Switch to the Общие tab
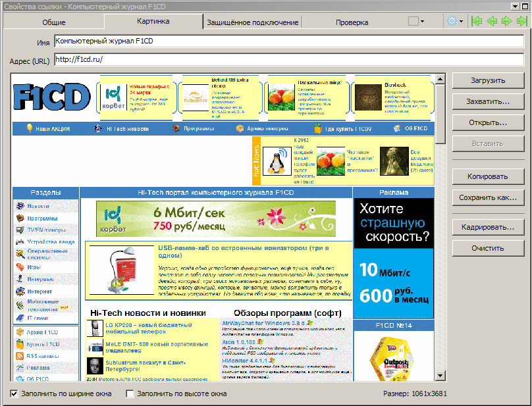Image resolution: width=532 pixels, height=406 pixels. pyautogui.click(x=53, y=22)
